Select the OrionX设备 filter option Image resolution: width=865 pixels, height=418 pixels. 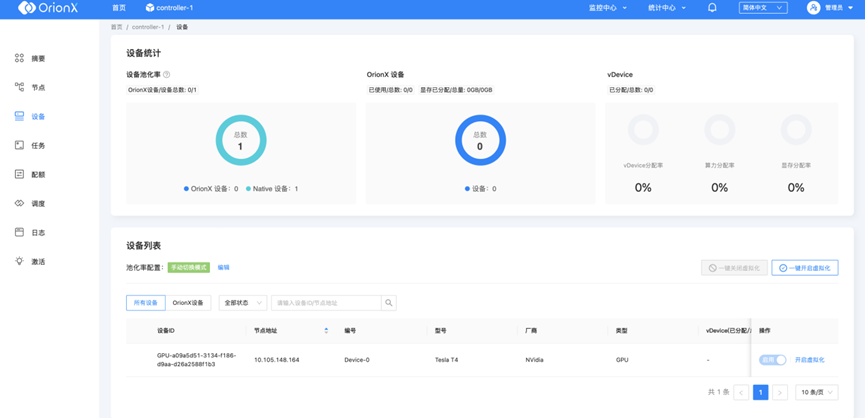click(188, 303)
